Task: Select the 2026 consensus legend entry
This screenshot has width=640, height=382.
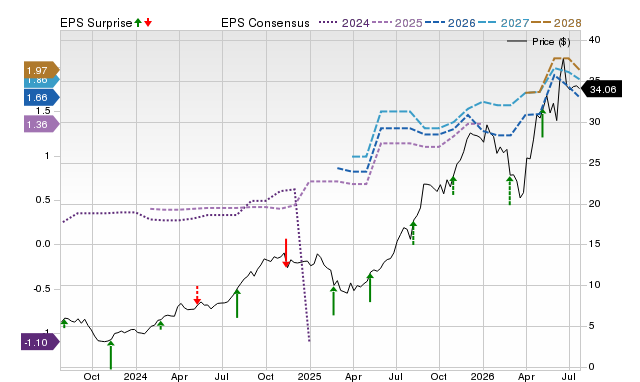Action: [x=450, y=23]
